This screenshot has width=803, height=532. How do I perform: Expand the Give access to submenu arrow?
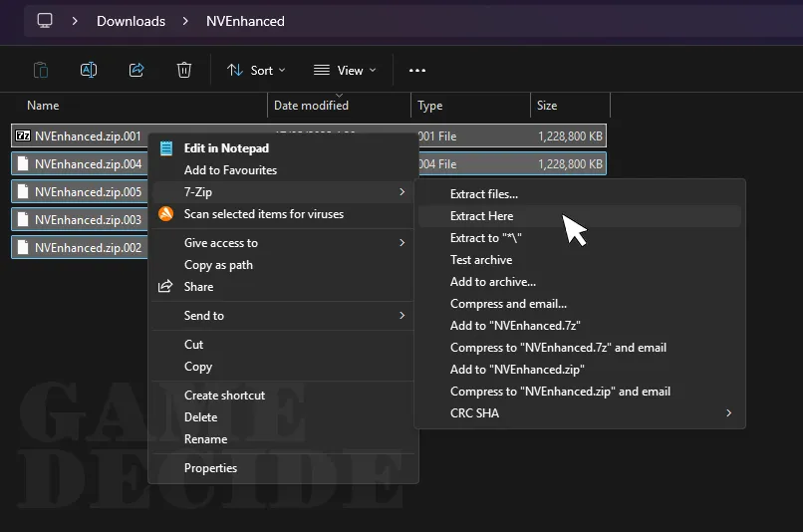(402, 242)
